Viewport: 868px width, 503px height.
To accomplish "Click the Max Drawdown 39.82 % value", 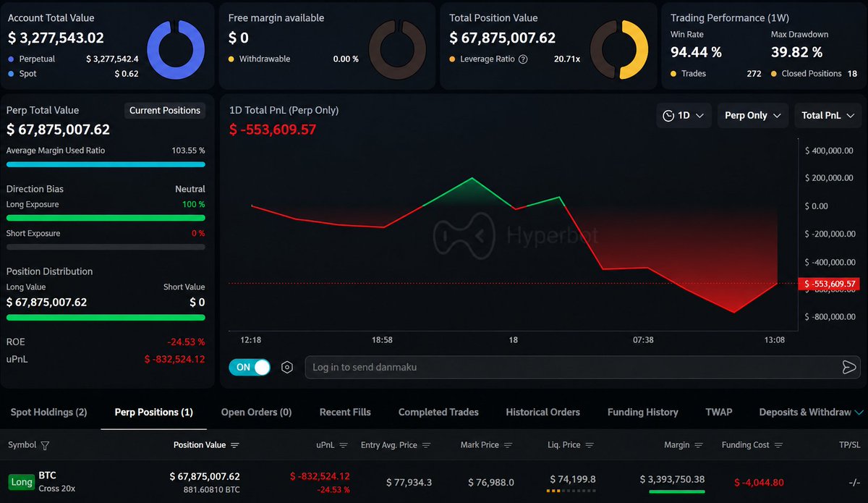I will coord(796,52).
